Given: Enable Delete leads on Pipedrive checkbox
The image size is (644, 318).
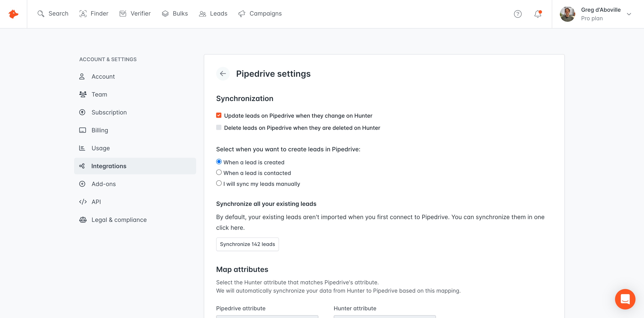Looking at the screenshot, I should (219, 127).
